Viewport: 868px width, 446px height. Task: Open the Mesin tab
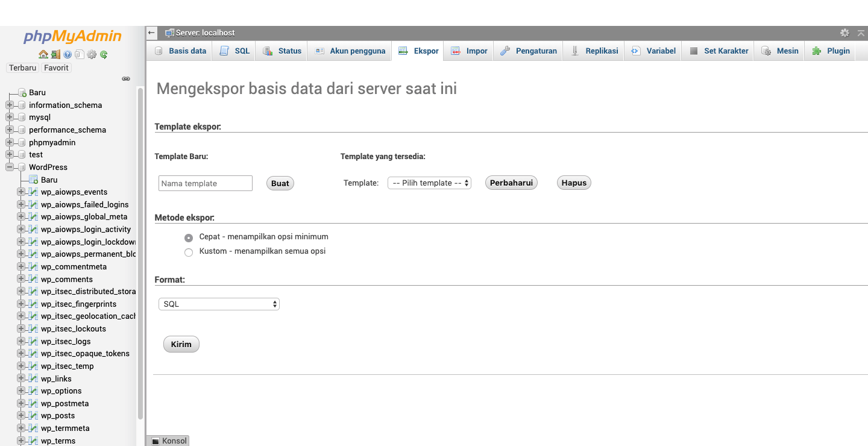(x=779, y=51)
